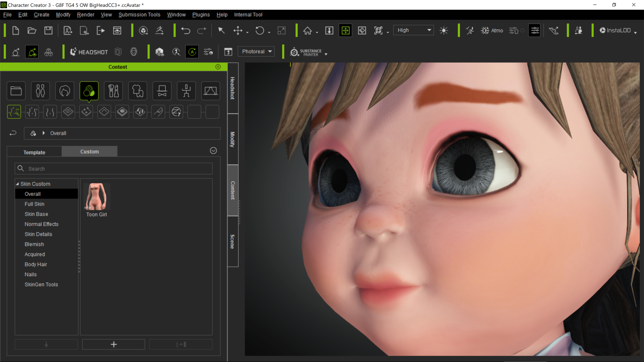Select the arrow Select tool

tap(221, 31)
